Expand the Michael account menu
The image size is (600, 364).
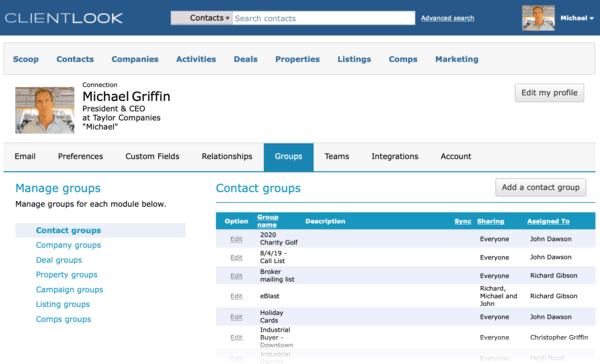tap(577, 18)
